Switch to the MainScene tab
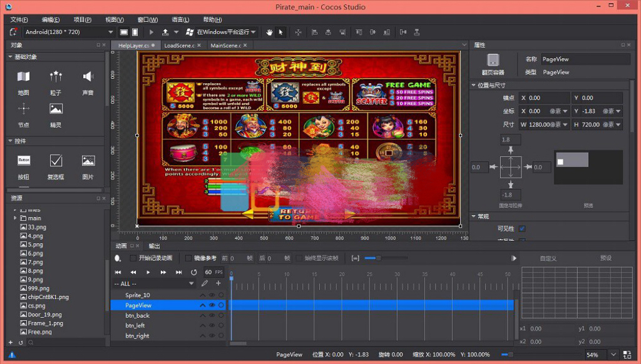 point(225,46)
